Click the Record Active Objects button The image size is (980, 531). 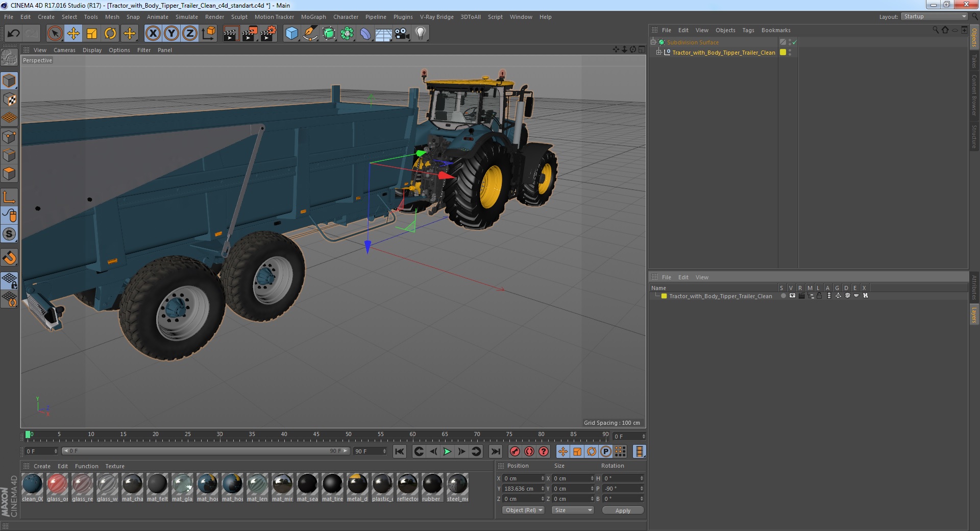click(514, 451)
